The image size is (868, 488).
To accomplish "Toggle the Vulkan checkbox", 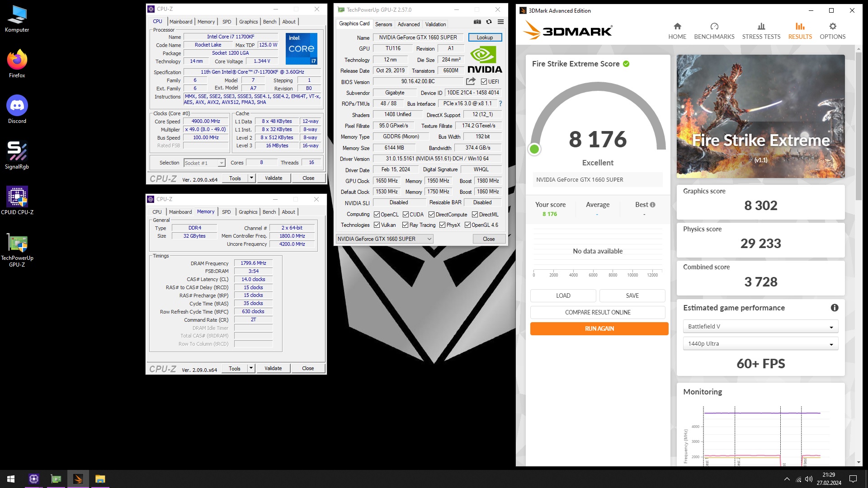I will coord(377,225).
